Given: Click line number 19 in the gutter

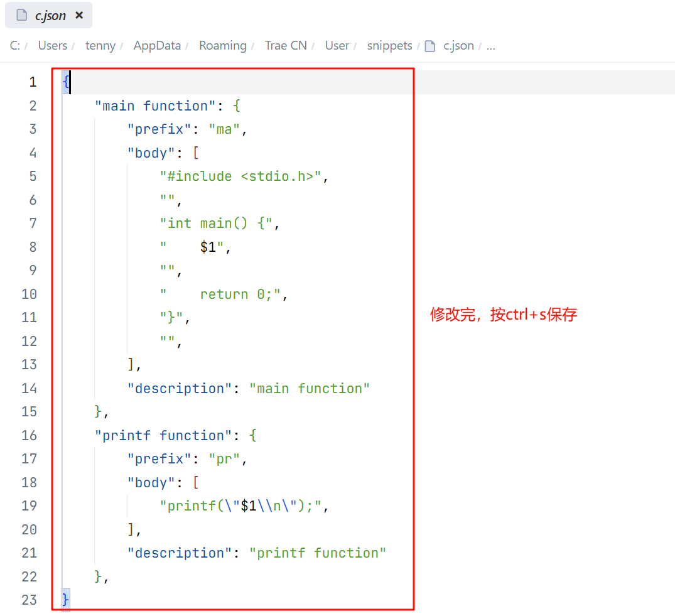Looking at the screenshot, I should pyautogui.click(x=30, y=506).
